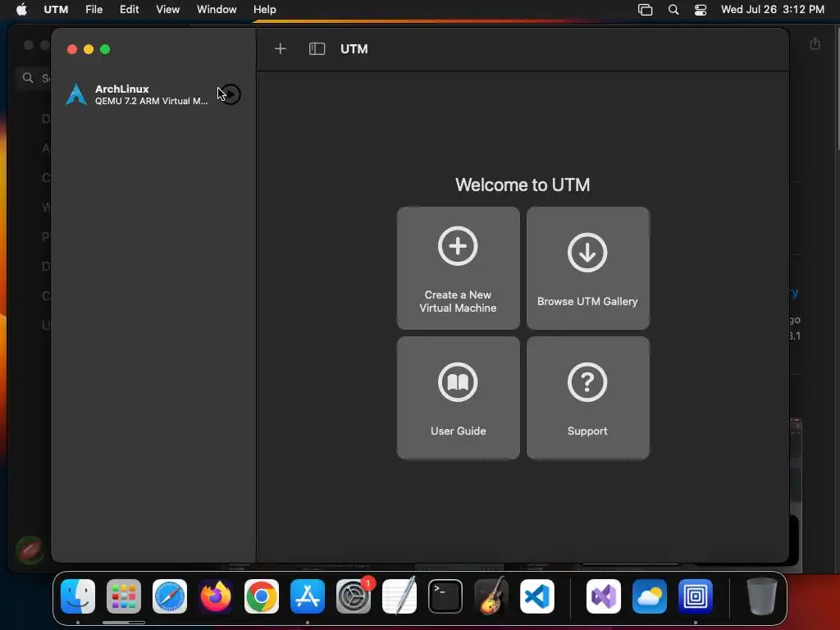Image resolution: width=840 pixels, height=630 pixels.
Task: Click share icon in background window
Action: click(x=815, y=43)
